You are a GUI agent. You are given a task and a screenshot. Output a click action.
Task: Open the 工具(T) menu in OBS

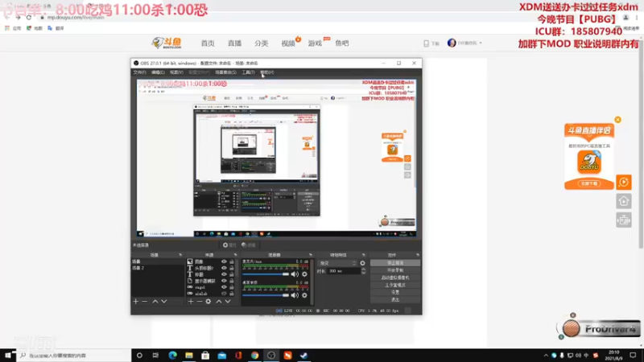click(x=248, y=72)
